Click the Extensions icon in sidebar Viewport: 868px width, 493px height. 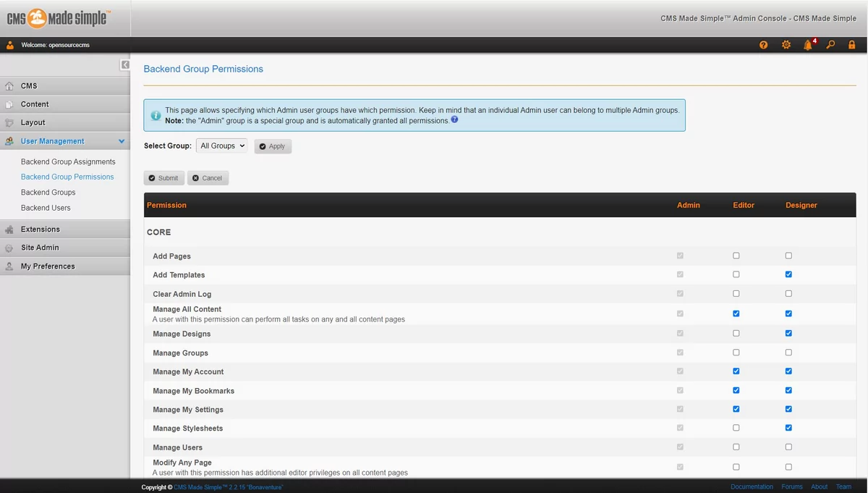pyautogui.click(x=9, y=229)
